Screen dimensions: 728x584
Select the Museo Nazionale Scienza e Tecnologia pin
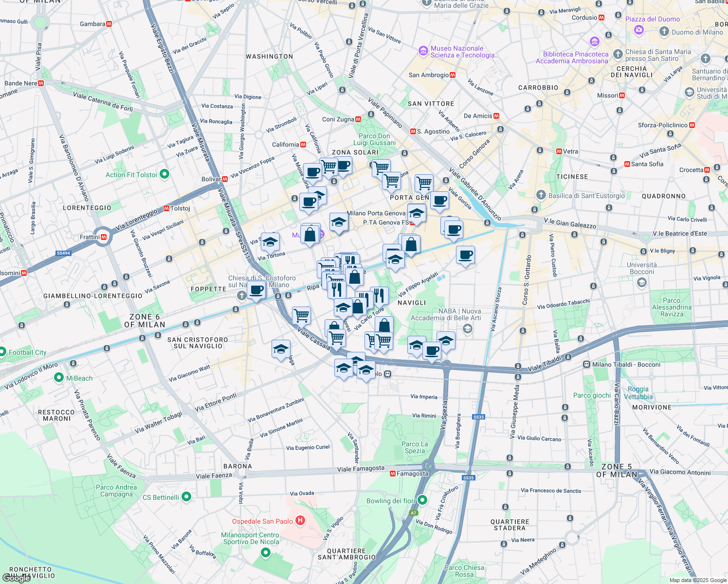423,51
